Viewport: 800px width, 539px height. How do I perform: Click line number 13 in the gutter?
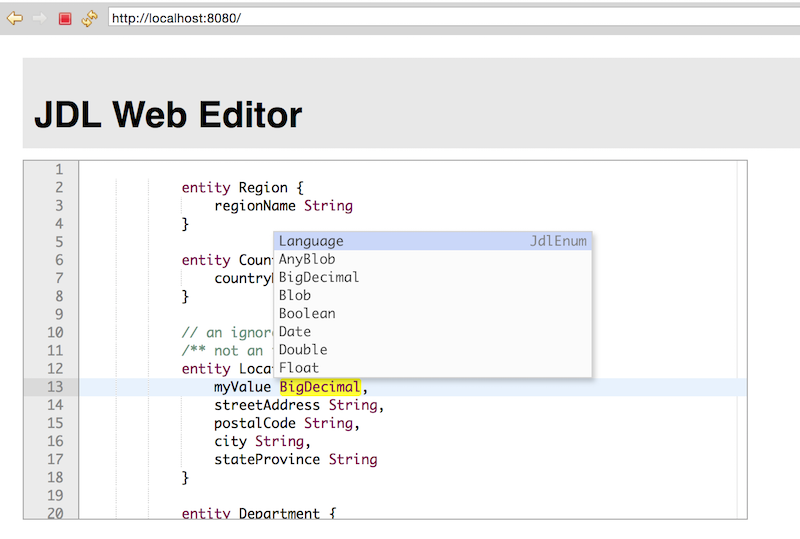(54, 388)
